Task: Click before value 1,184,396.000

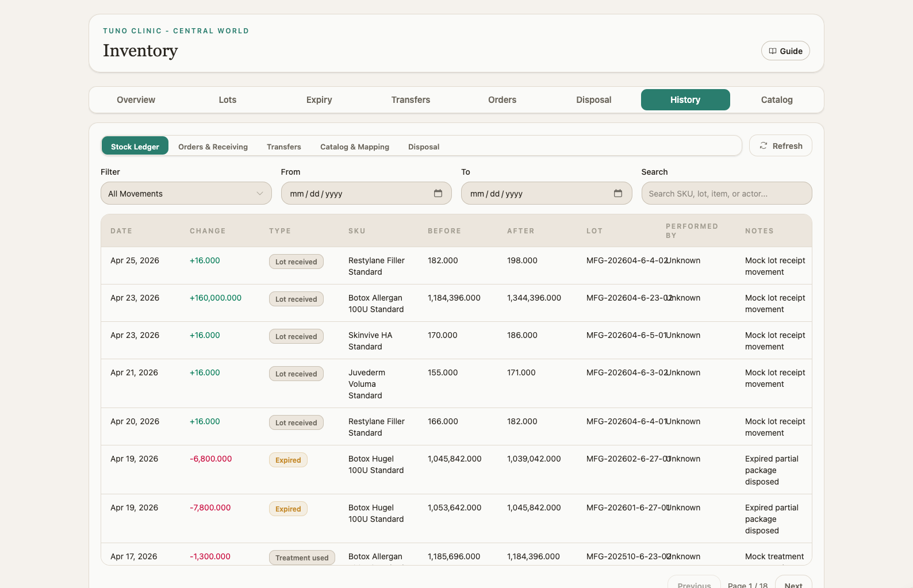Action: coord(454,298)
